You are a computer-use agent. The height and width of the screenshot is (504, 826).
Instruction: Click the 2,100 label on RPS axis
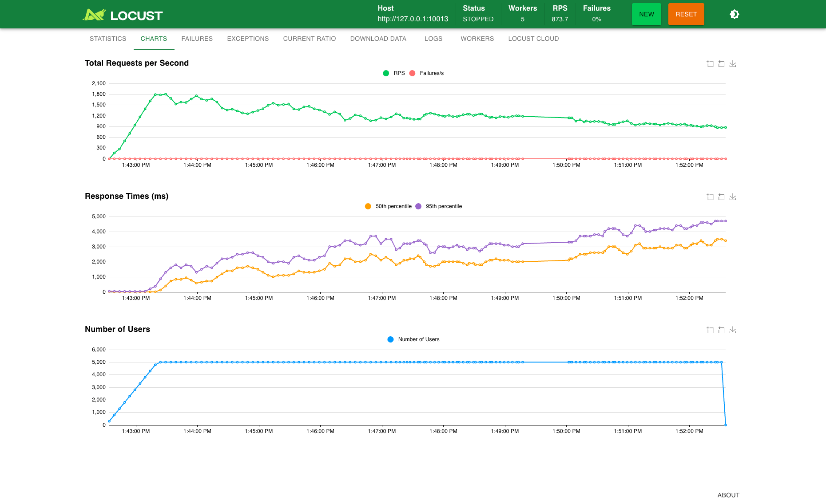[99, 83]
